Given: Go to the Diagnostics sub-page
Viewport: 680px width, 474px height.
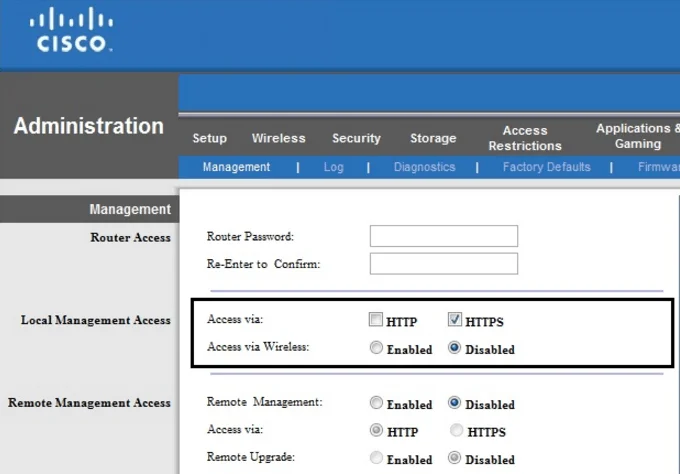Looking at the screenshot, I should coord(424,167).
